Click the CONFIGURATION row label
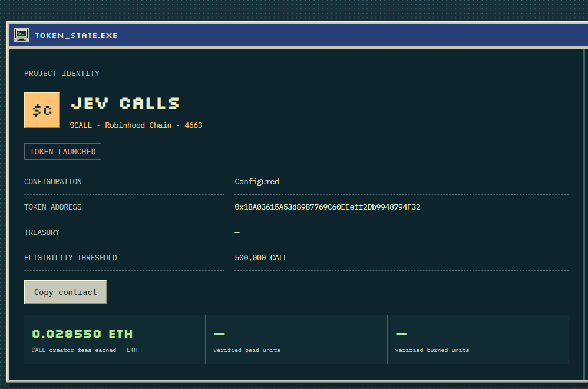The height and width of the screenshot is (389, 588). (53, 182)
